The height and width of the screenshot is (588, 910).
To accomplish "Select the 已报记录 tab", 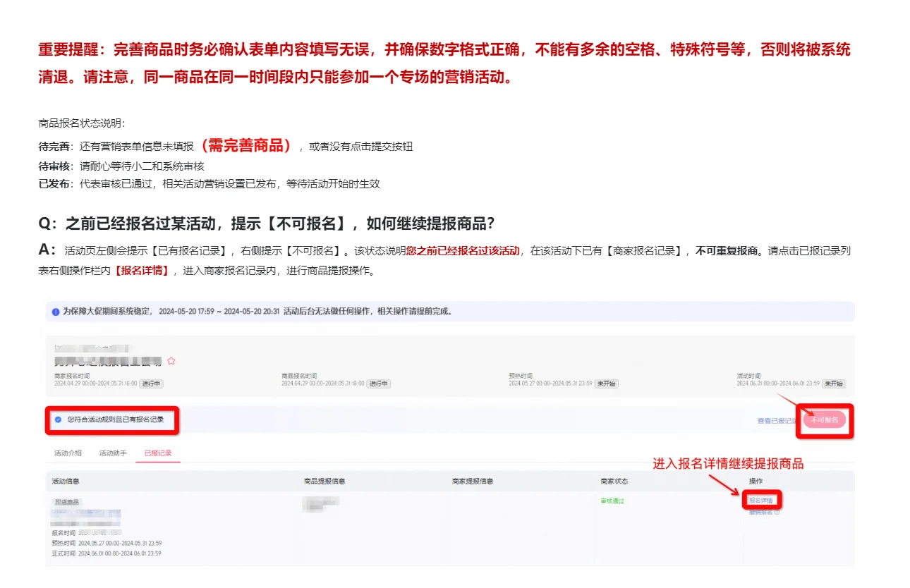I will (x=157, y=454).
